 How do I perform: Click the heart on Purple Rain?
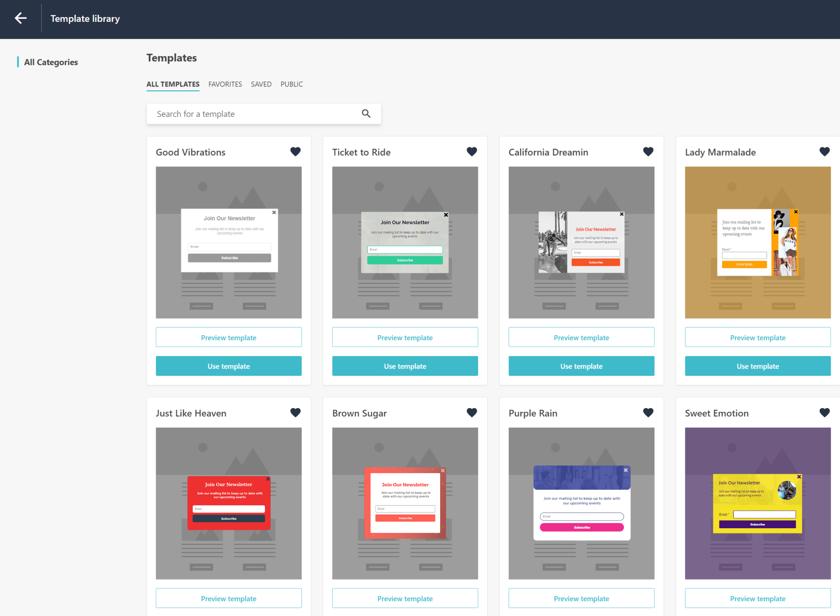coord(648,412)
